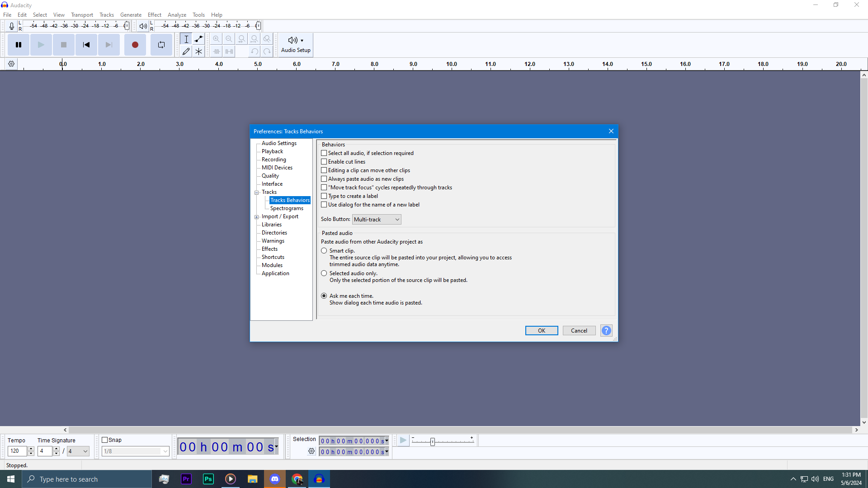The image size is (868, 488).
Task: Click the Zoom In icon
Action: click(x=217, y=39)
